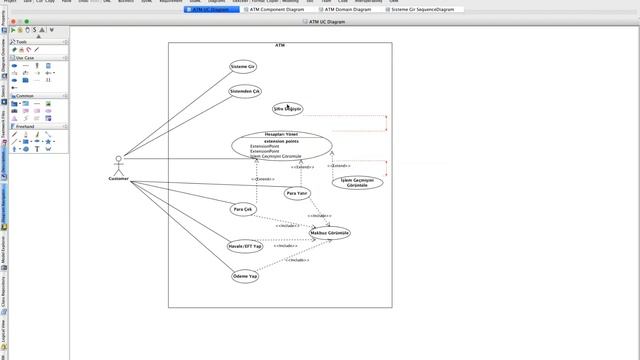Select the İşlem Geçmişini Görüntüle use case

pyautogui.click(x=358, y=182)
